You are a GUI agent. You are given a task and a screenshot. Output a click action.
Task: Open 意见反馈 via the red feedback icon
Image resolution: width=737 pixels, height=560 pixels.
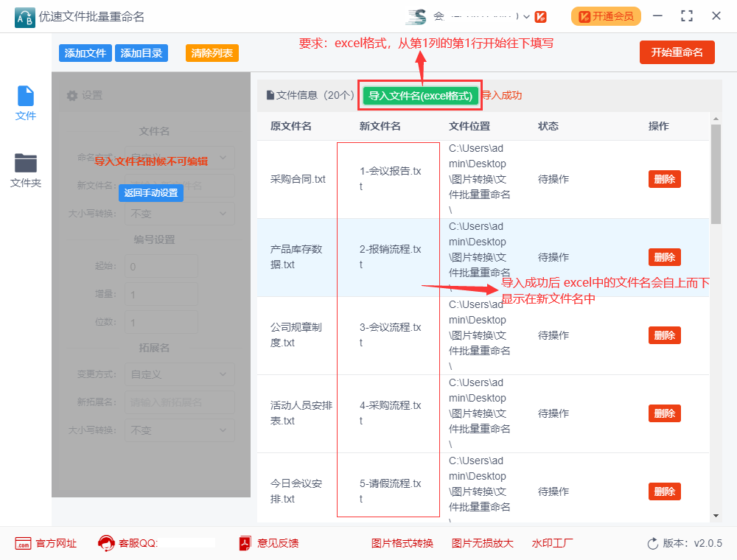coord(245,543)
